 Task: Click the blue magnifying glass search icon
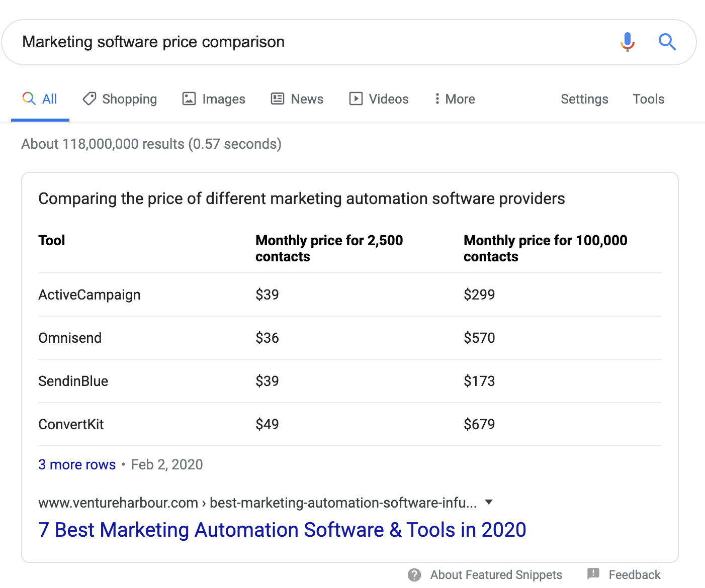[667, 42]
